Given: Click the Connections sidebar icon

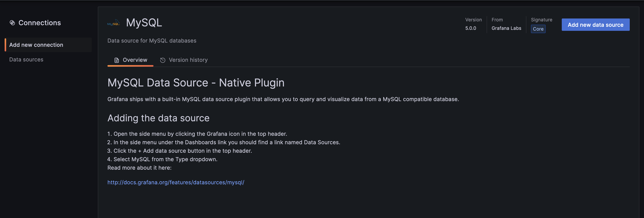Looking at the screenshot, I should pyautogui.click(x=12, y=23).
